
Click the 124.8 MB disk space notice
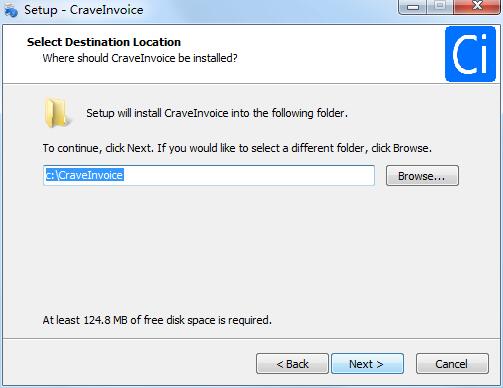pyautogui.click(x=157, y=320)
